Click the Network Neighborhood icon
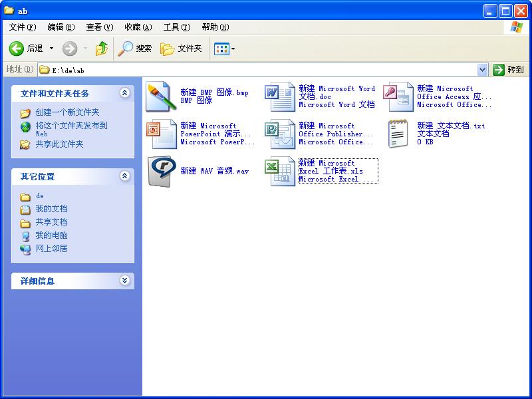The height and width of the screenshot is (399, 532). [25, 249]
